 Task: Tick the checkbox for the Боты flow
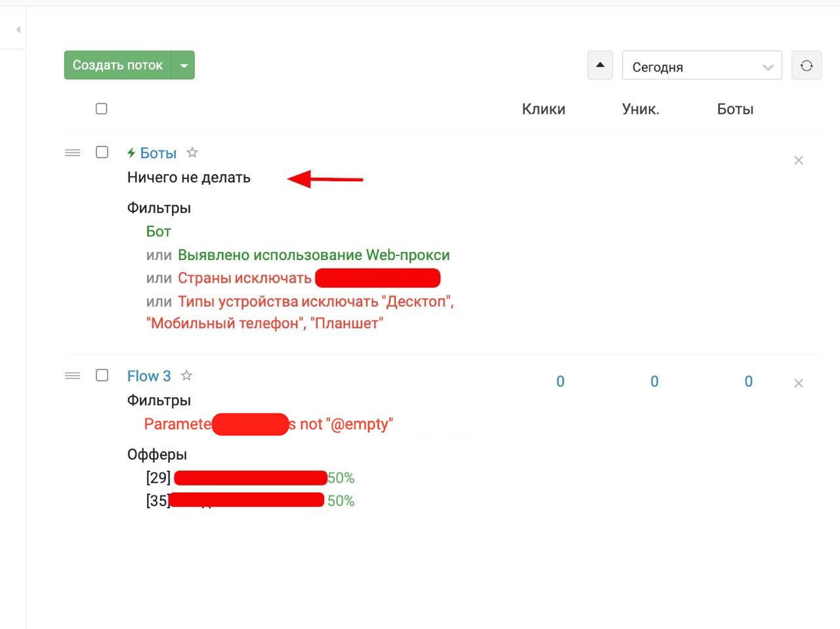coord(102,152)
